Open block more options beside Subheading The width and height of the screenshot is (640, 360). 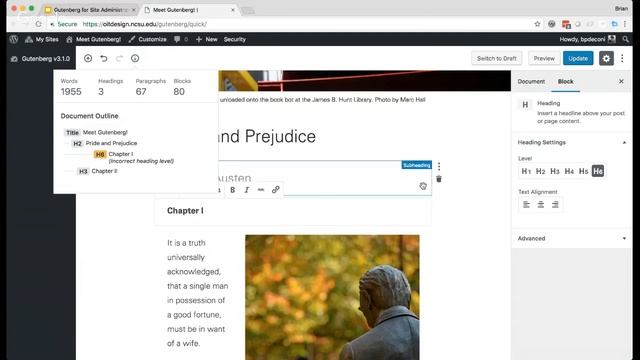[x=439, y=166]
